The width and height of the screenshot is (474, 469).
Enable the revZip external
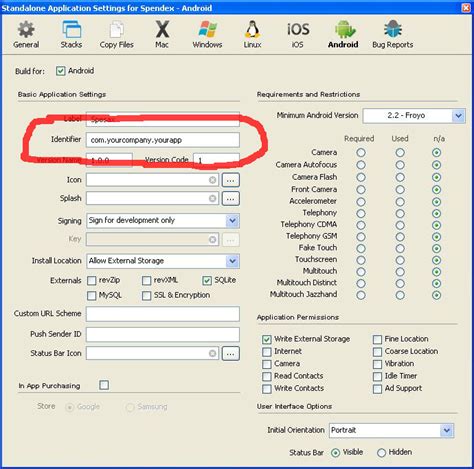[x=92, y=280]
